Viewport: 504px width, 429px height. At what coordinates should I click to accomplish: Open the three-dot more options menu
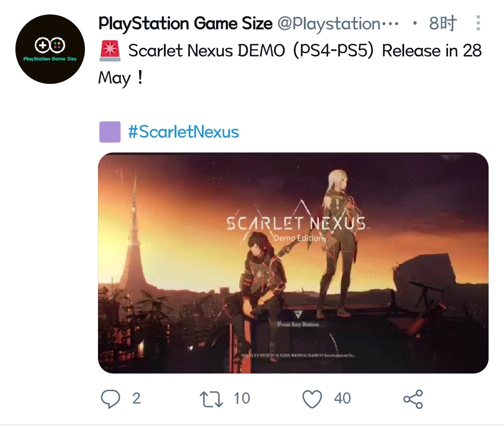tap(478, 23)
